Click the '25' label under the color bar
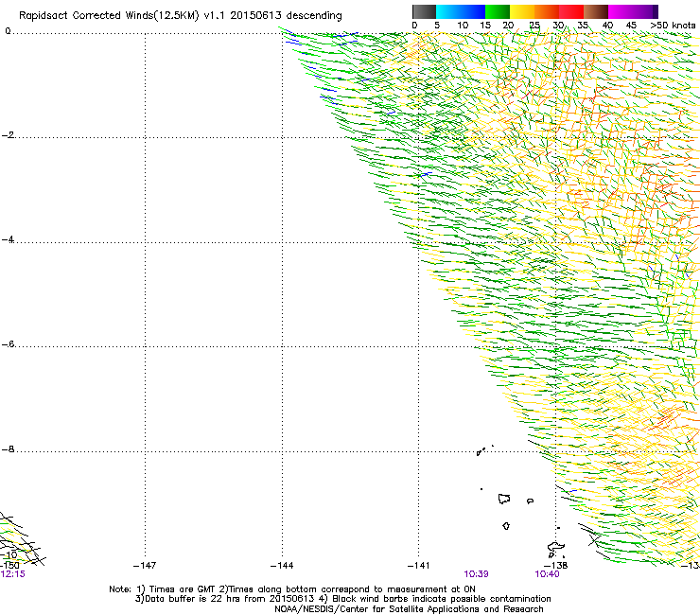The width and height of the screenshot is (700, 615). 534,26
